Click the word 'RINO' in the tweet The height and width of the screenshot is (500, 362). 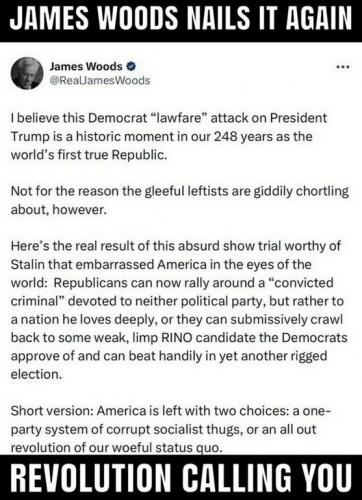coord(177,338)
